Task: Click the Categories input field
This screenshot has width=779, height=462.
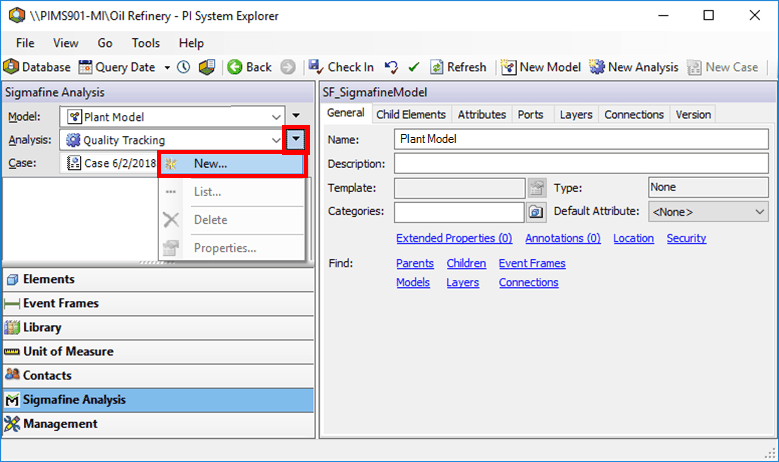Action: (x=460, y=212)
